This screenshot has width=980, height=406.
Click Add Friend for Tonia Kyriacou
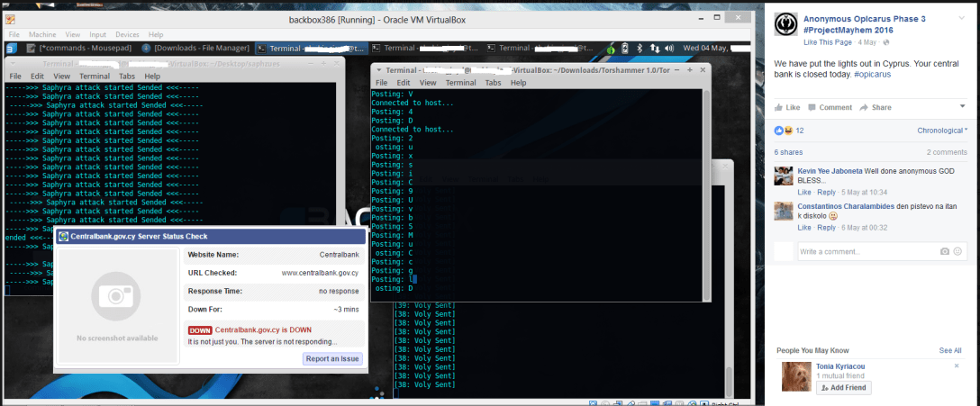point(843,387)
